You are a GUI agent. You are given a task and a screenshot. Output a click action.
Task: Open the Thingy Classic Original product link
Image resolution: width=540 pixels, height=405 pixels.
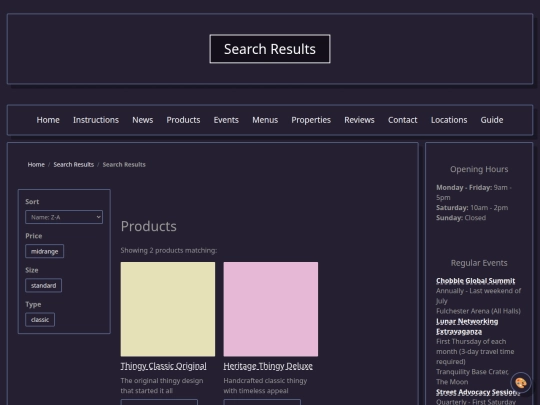(x=164, y=366)
